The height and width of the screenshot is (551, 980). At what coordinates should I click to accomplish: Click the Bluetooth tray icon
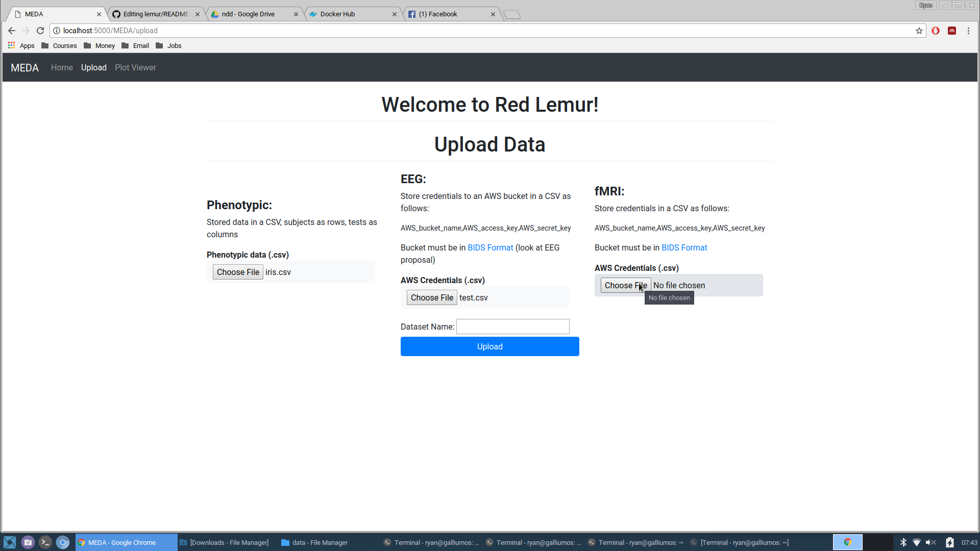coord(903,542)
